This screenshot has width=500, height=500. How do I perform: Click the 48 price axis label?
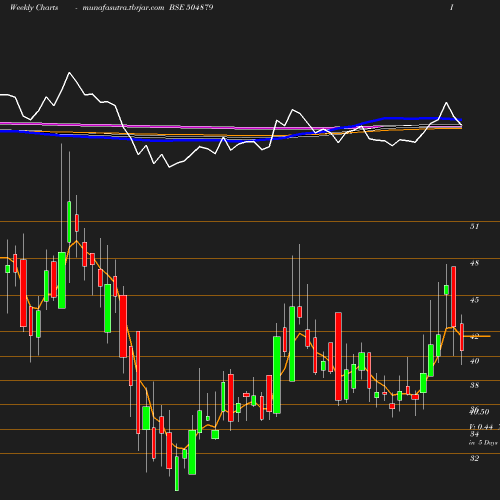pos(474,263)
